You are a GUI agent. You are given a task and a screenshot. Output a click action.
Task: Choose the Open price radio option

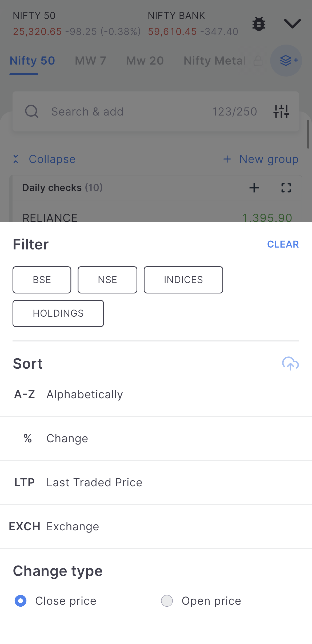click(167, 601)
